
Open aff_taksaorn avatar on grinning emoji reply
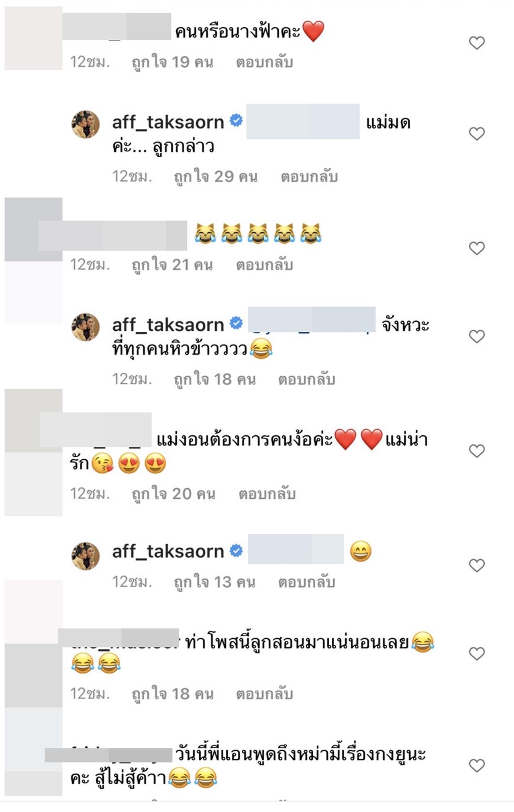86,556
